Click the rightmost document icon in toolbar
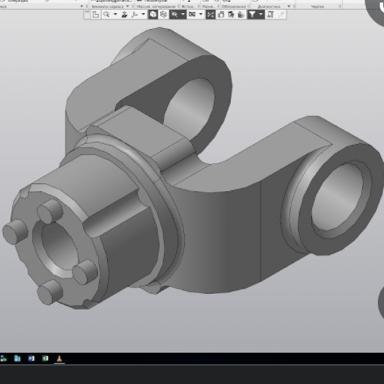 tap(270, 14)
